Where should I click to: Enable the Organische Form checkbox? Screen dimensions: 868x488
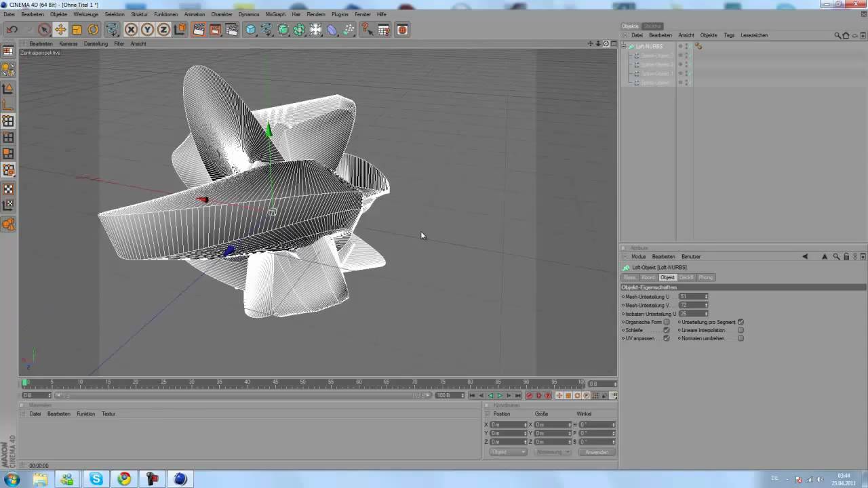pos(666,322)
